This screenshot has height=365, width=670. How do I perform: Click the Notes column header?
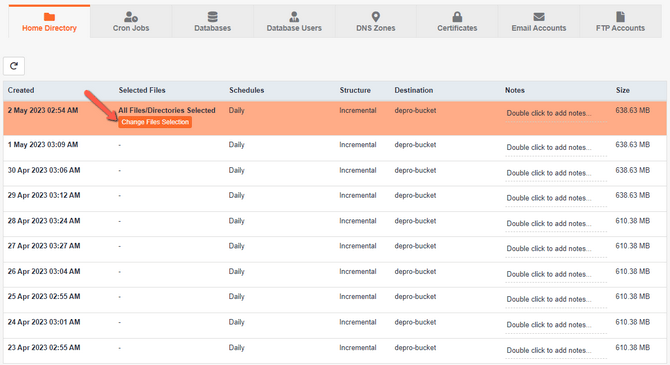514,90
